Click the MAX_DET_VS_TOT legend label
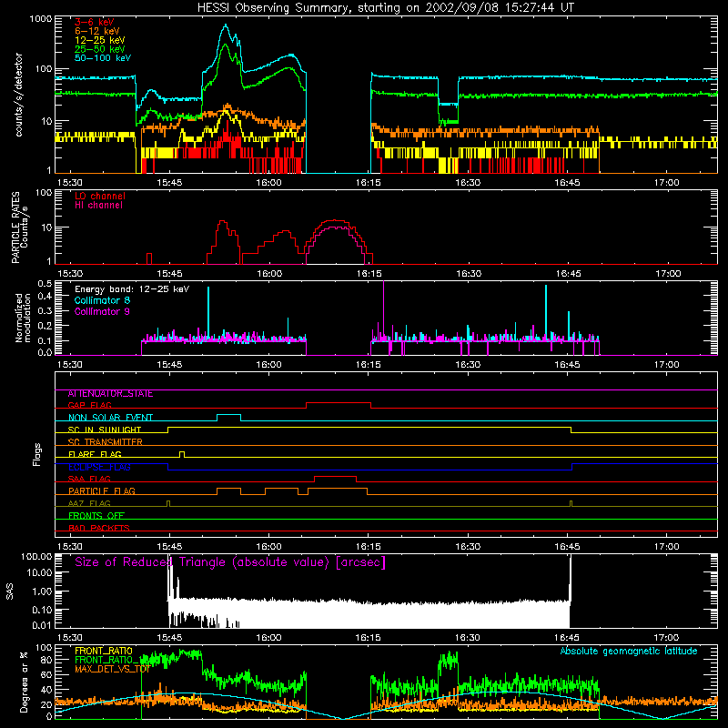The image size is (728, 728). 112,670
